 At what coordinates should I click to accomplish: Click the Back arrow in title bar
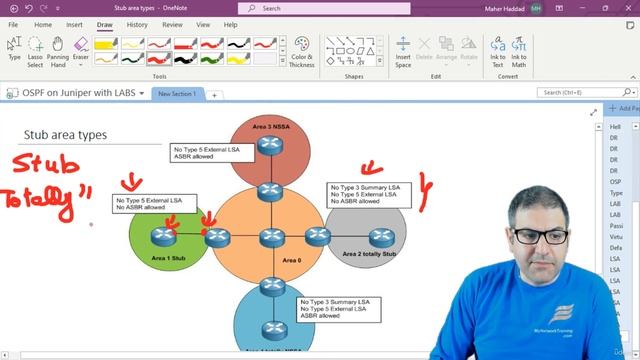point(14,8)
